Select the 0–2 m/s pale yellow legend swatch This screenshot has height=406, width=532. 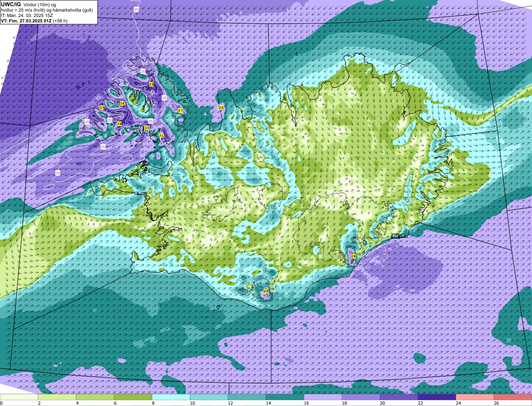[x=19, y=397]
